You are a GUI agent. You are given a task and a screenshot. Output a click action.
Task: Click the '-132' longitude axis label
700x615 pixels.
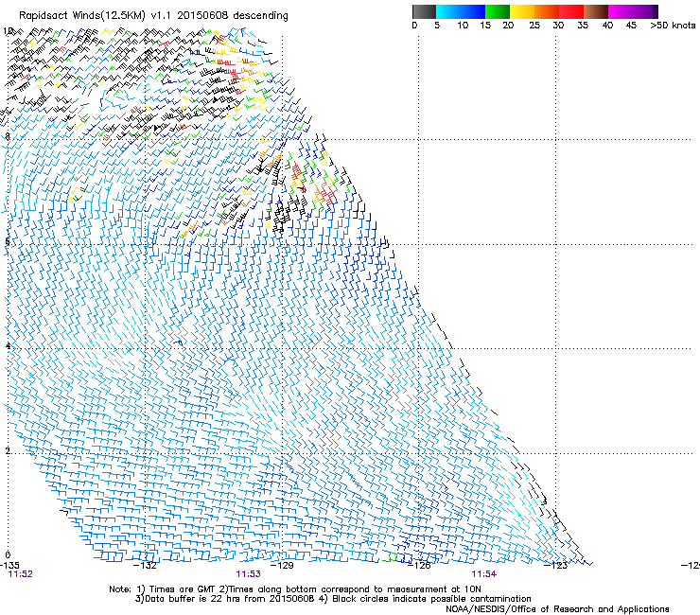pos(146,566)
